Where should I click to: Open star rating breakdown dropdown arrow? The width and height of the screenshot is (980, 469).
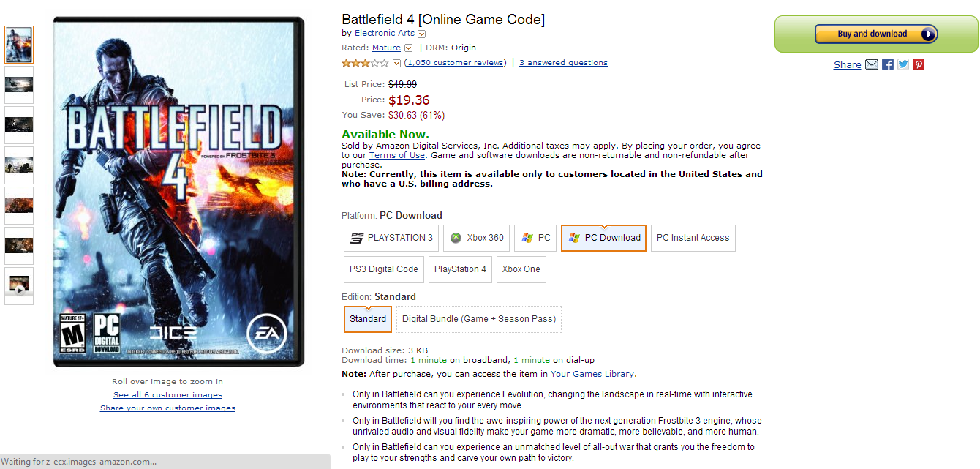tap(397, 63)
